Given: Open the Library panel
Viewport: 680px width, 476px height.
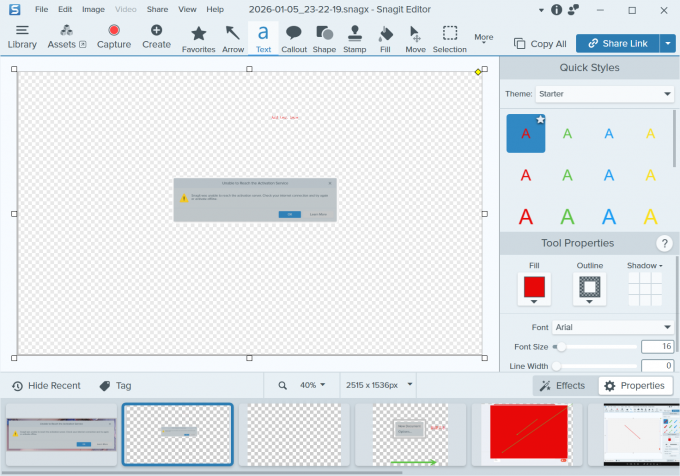Looking at the screenshot, I should pos(22,37).
